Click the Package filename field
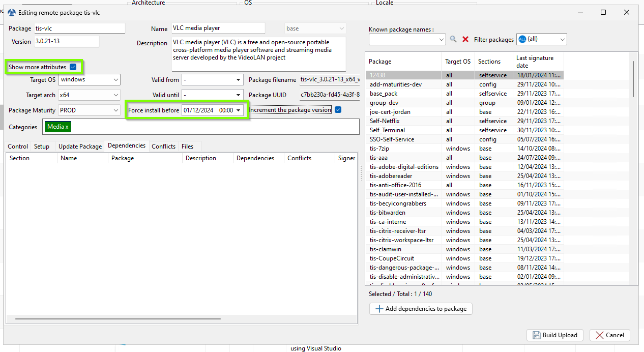This screenshot has width=644, height=352. (329, 80)
